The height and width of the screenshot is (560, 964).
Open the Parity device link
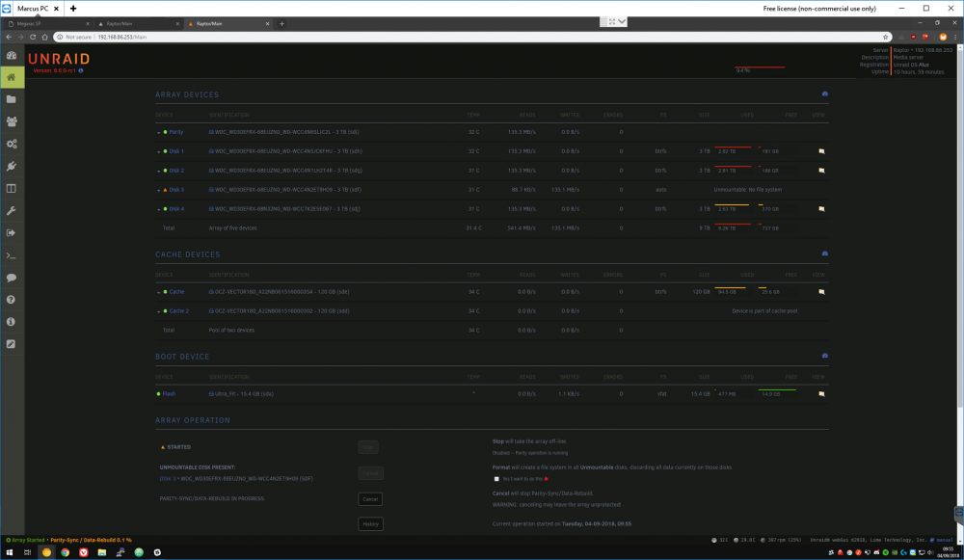[176, 132]
